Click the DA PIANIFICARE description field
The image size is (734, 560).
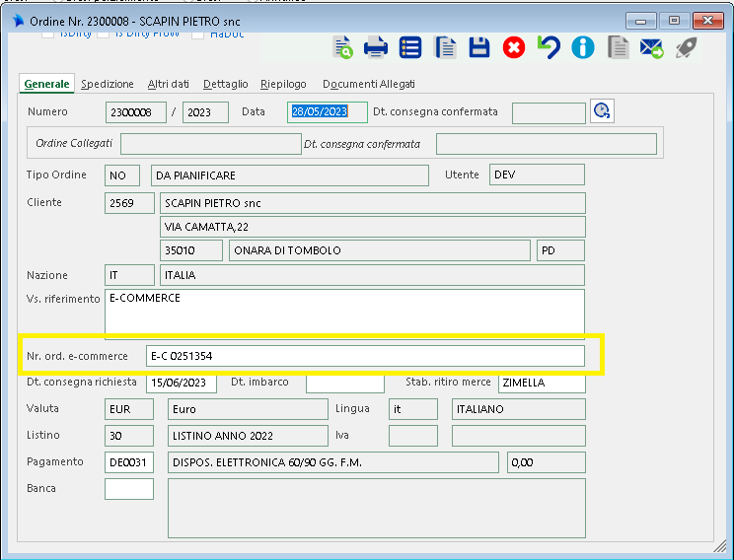pos(290,175)
